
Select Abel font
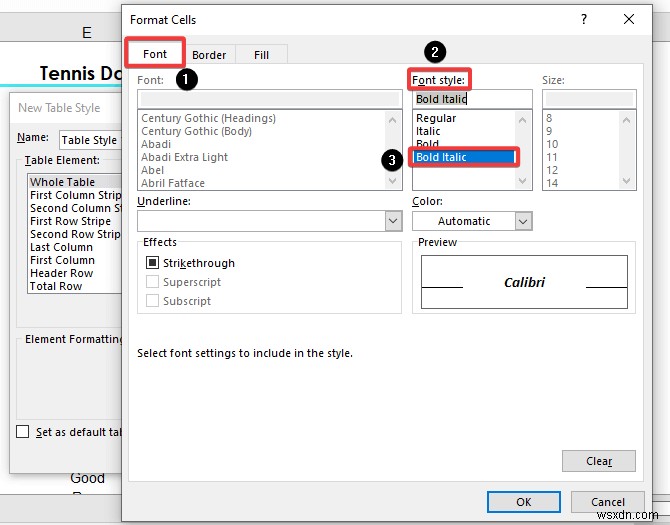tap(153, 170)
